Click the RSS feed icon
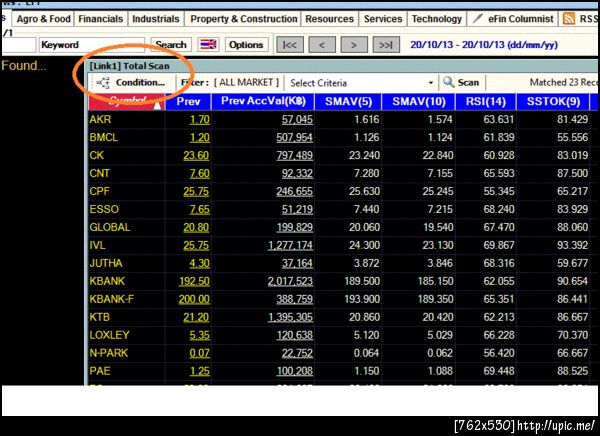This screenshot has width=600, height=436. [x=569, y=19]
